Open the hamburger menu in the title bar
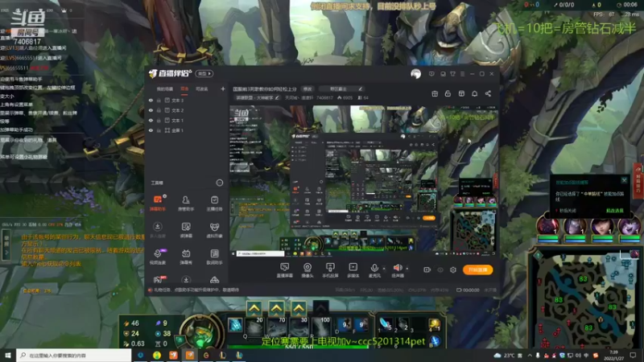 click(x=462, y=74)
